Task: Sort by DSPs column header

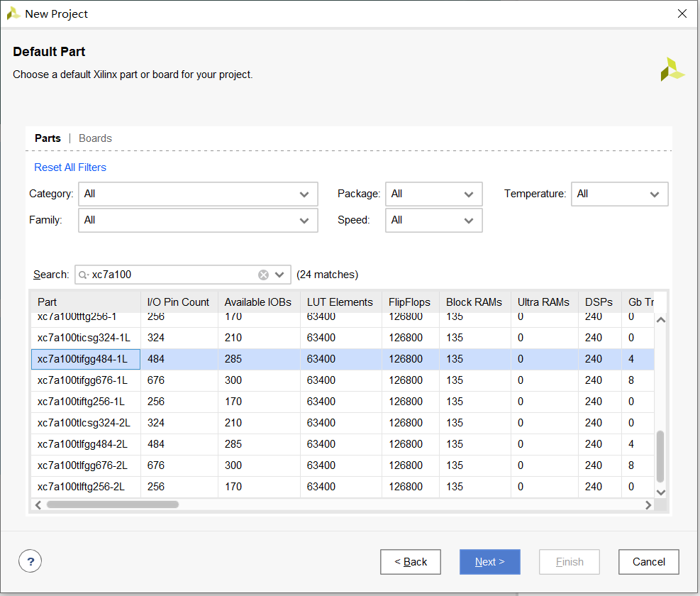Action: [599, 302]
